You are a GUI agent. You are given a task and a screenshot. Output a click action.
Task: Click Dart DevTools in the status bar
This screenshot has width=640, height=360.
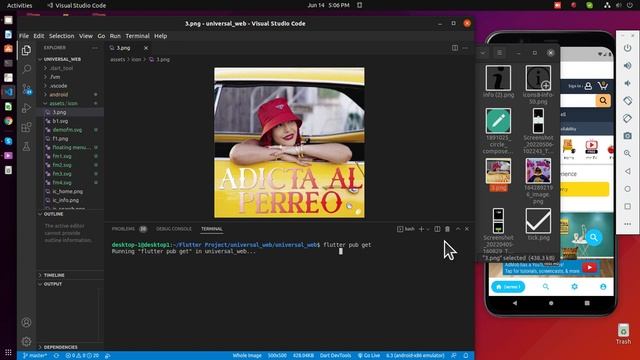pyautogui.click(x=336, y=356)
